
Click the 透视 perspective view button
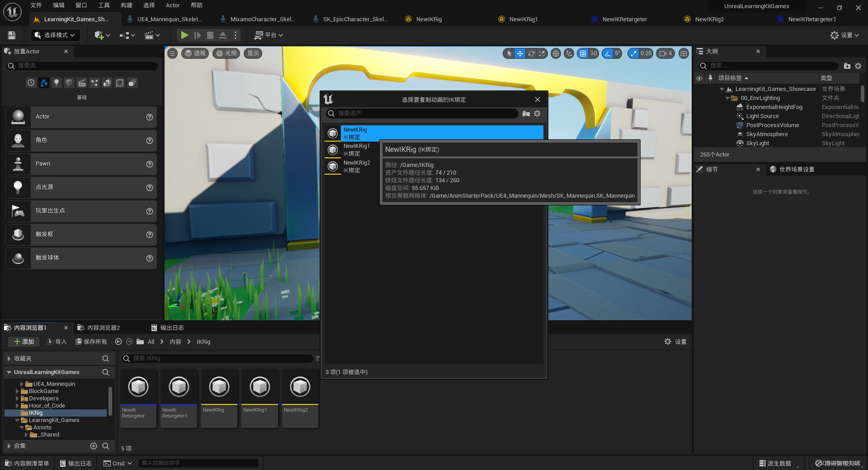195,53
